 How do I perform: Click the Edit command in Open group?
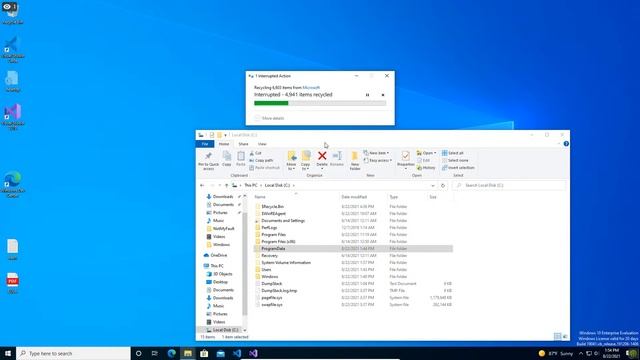coord(423,160)
